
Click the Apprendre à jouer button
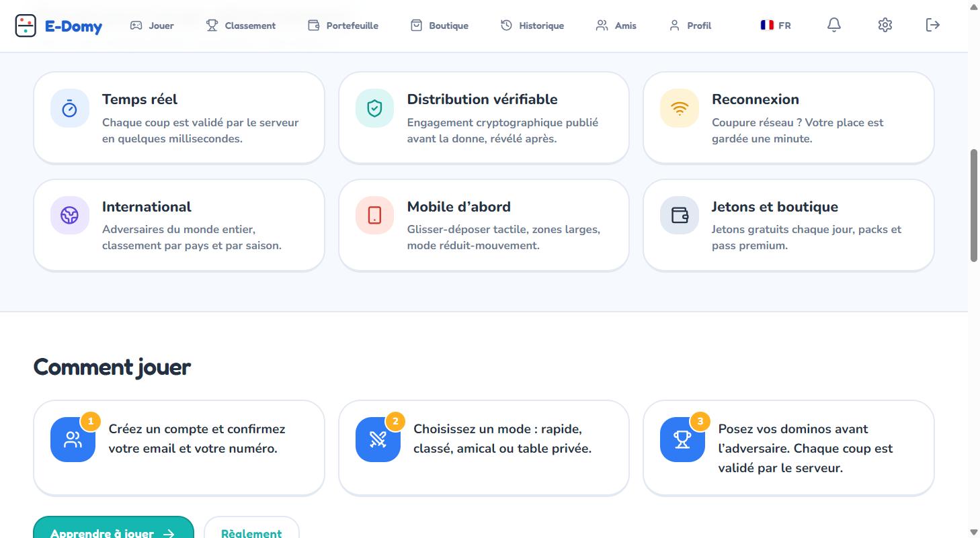[114, 529]
